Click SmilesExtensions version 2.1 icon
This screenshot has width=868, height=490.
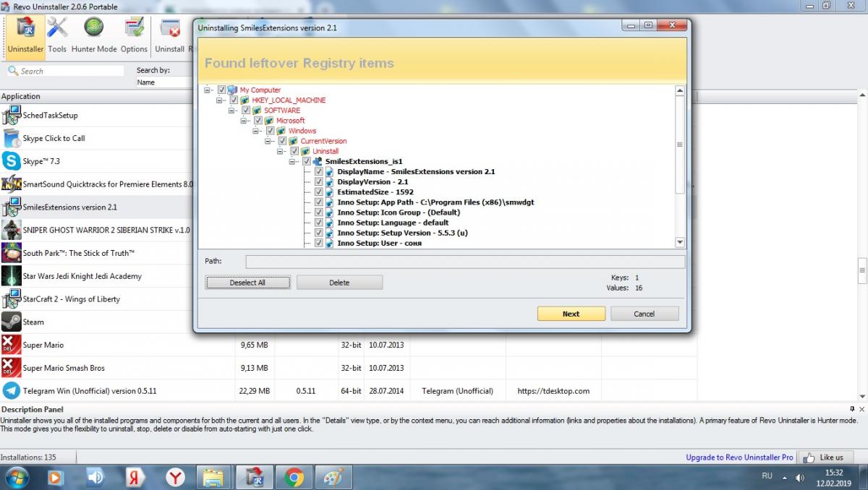(11, 207)
